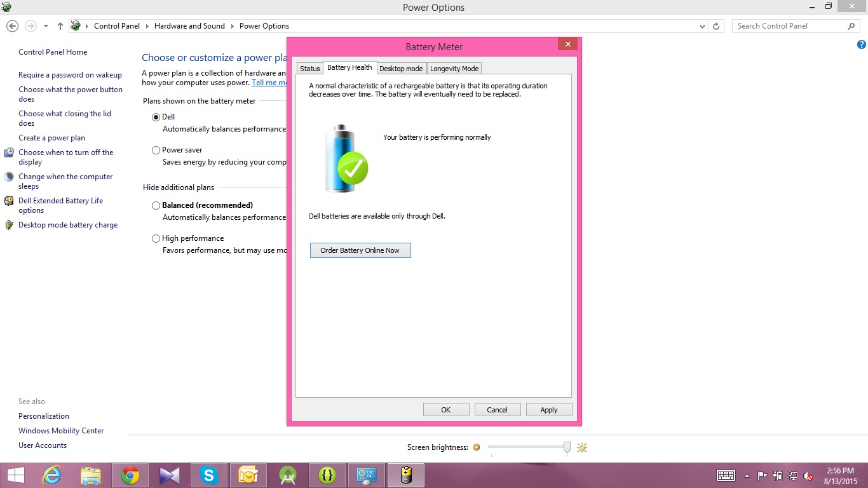Open Outlook from the taskbar
The width and height of the screenshot is (868, 488).
(248, 475)
